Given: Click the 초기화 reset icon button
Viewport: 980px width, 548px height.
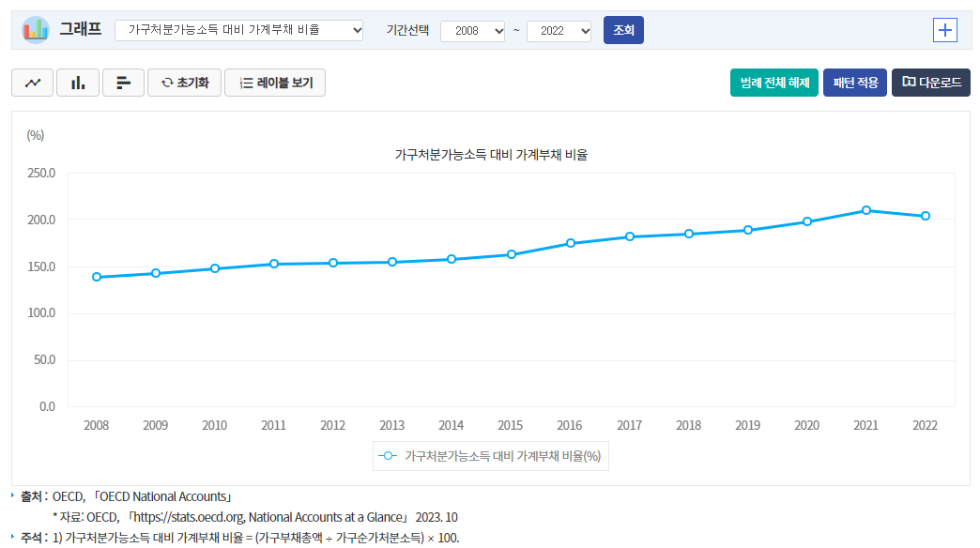Looking at the screenshot, I should (184, 83).
